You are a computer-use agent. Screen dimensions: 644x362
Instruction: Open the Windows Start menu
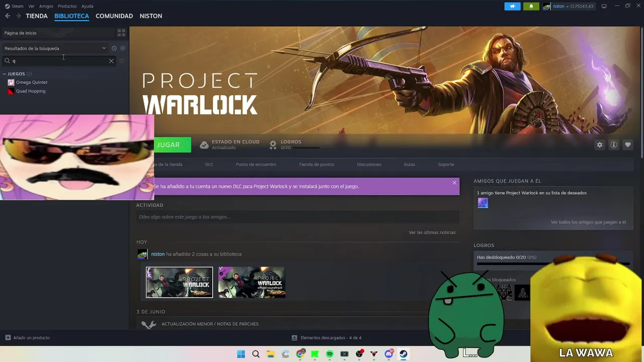click(241, 354)
